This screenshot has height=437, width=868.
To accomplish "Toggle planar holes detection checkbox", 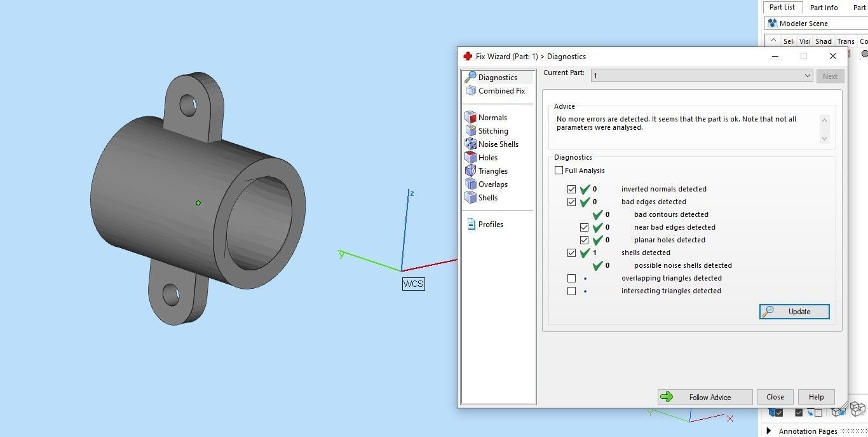I will point(584,240).
